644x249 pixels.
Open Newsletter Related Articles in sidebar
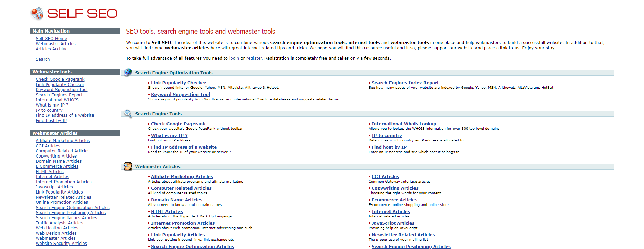[63, 197]
